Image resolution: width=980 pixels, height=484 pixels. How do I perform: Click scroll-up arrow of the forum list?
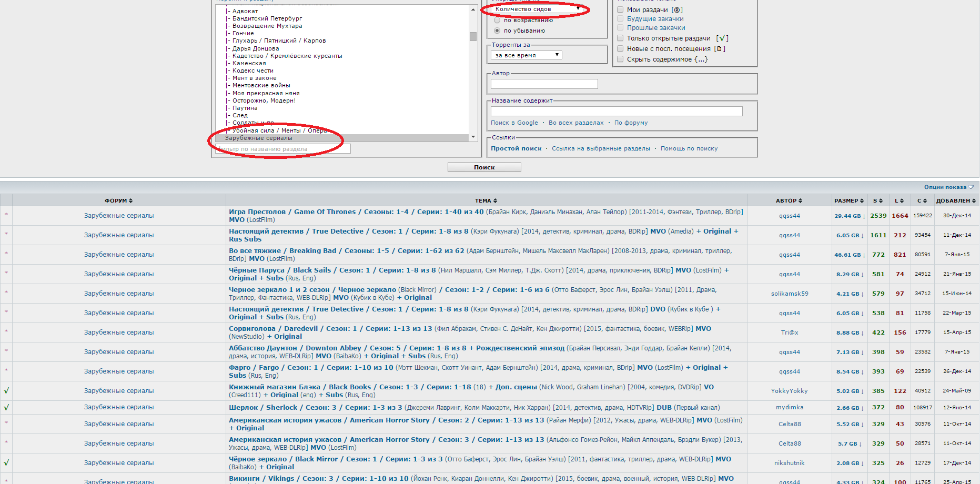(x=473, y=9)
